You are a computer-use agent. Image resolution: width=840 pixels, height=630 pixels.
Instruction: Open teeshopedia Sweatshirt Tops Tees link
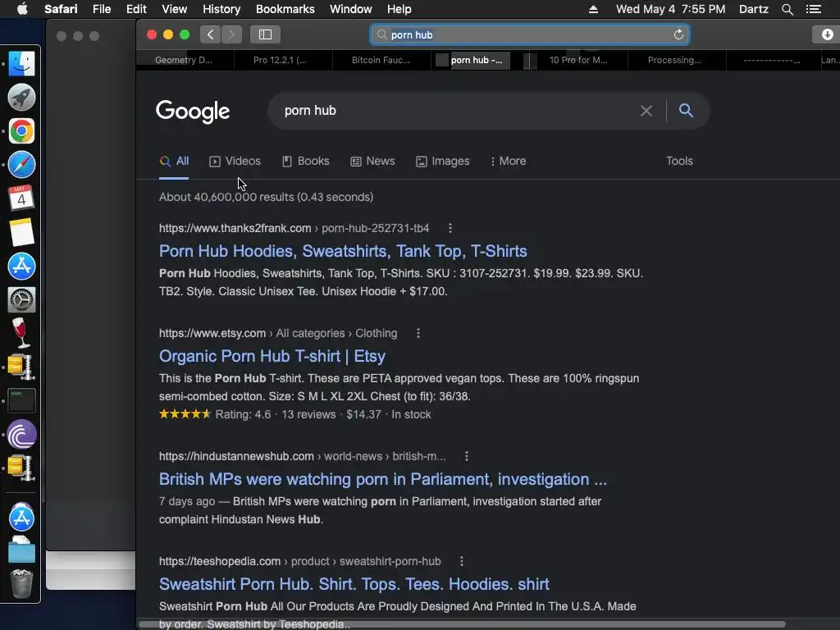(x=354, y=584)
